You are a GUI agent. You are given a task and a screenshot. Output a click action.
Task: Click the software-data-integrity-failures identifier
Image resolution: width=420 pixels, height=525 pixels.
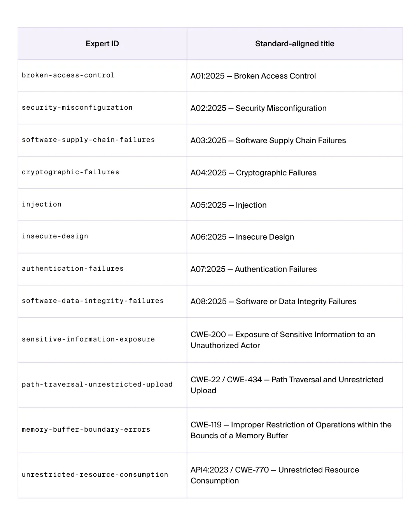(93, 301)
